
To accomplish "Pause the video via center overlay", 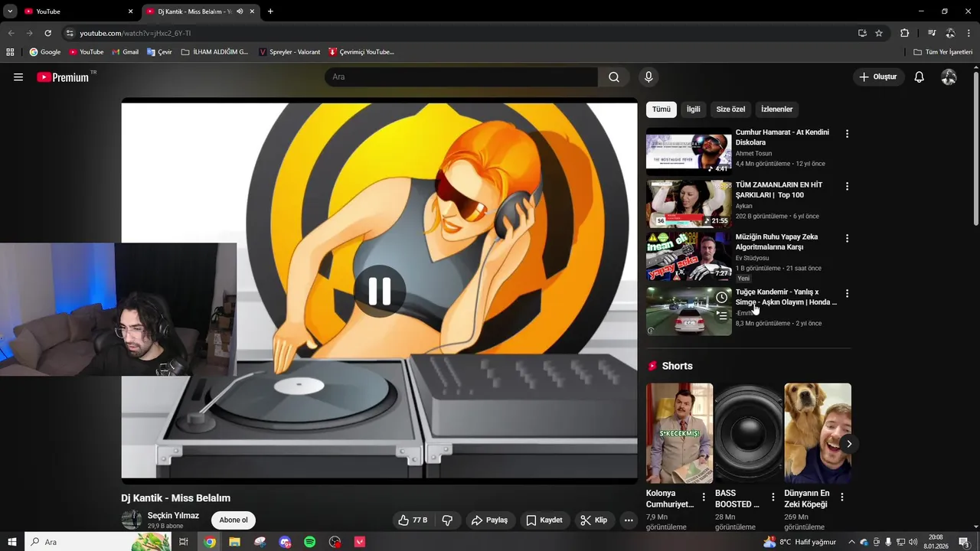I will pyautogui.click(x=380, y=291).
